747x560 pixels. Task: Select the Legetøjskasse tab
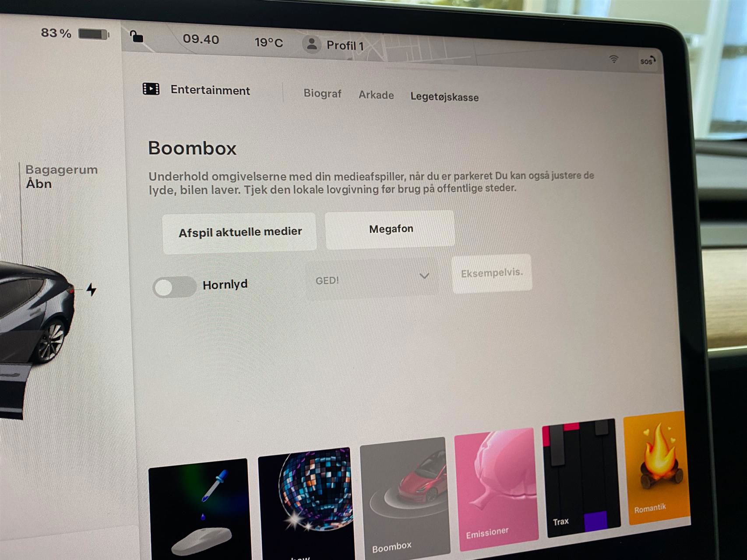pyautogui.click(x=444, y=97)
